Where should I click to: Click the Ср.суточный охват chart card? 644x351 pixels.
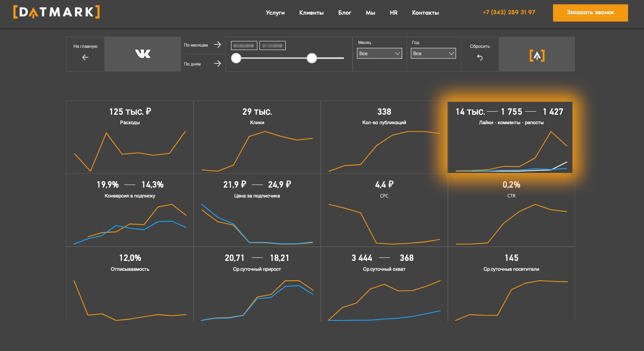384,284
